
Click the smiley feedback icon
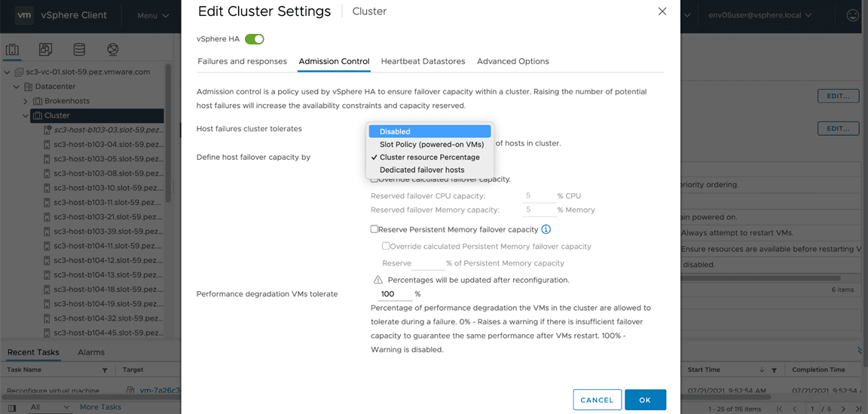[853, 15]
